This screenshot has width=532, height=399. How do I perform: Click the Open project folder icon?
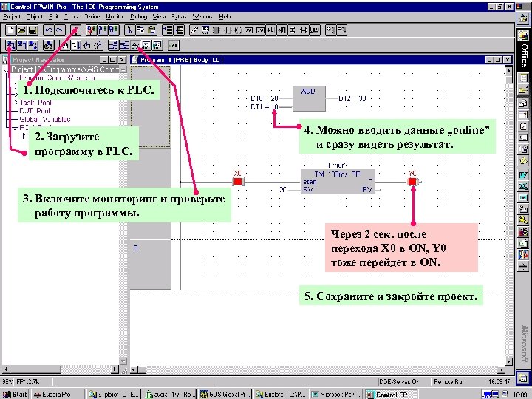[21, 30]
